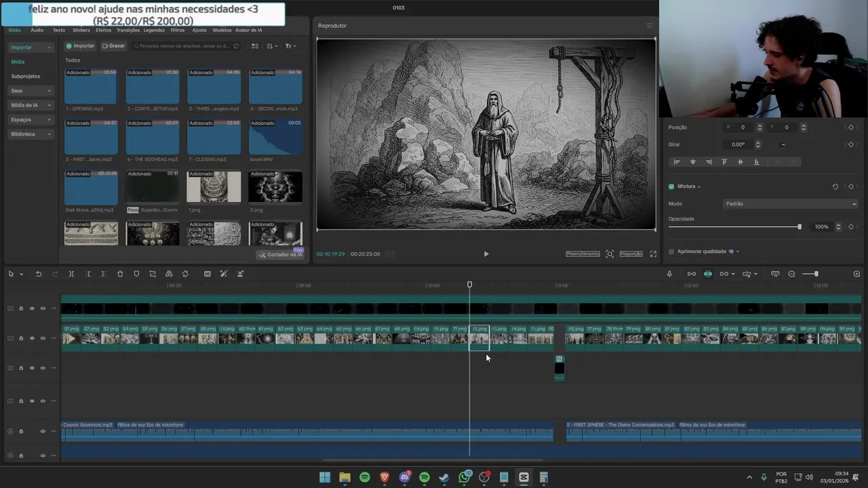The width and height of the screenshot is (868, 488).
Task: Lock the top video track
Action: (x=21, y=308)
